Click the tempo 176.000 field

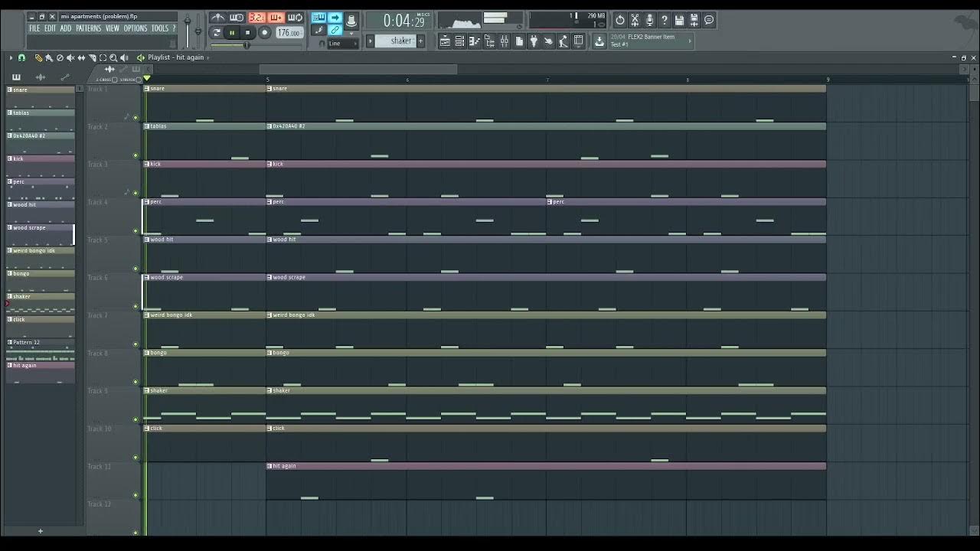click(x=289, y=33)
